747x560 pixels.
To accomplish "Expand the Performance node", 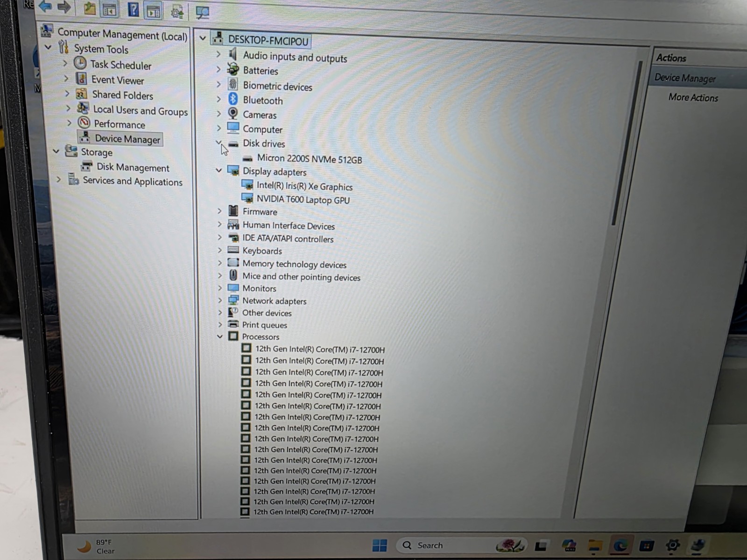I will (69, 123).
